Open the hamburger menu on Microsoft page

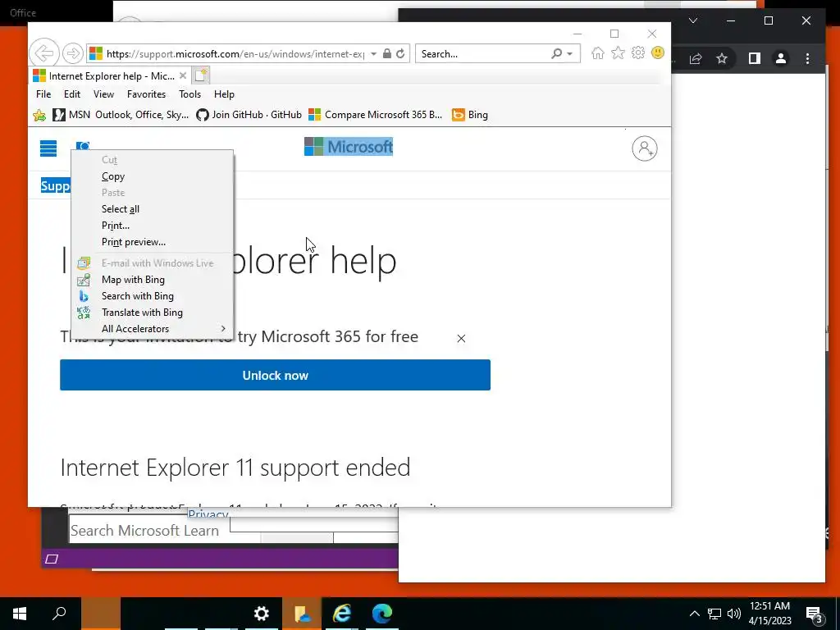click(48, 148)
